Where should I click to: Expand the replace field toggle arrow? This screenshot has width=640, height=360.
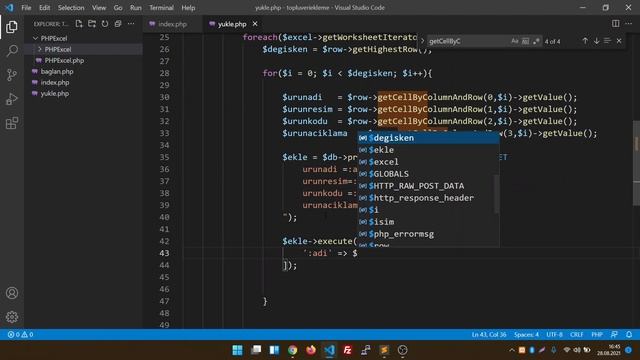(422, 41)
